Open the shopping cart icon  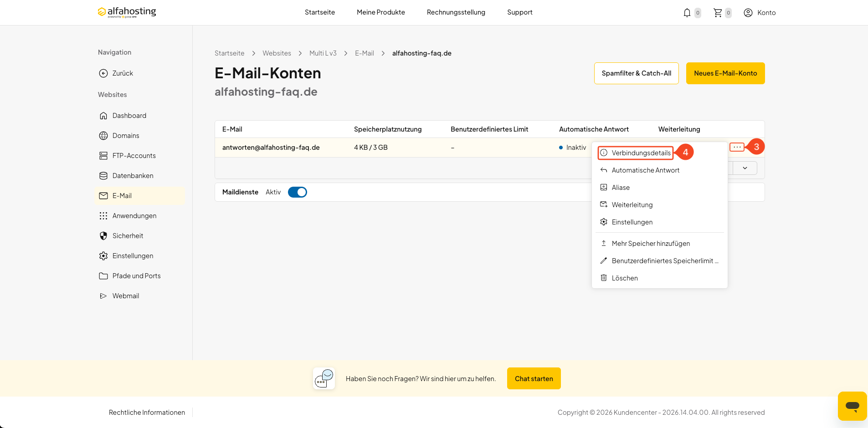tap(718, 13)
